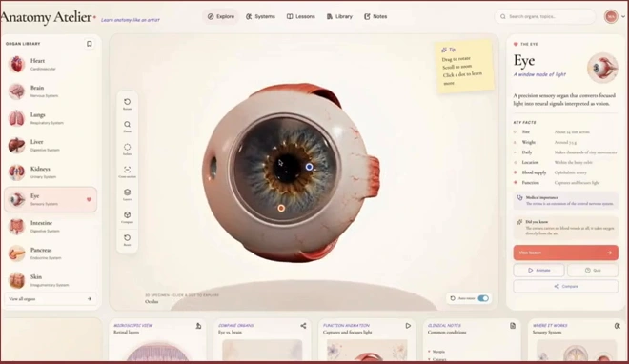Click the blue hotspot dot on the iris

[309, 167]
